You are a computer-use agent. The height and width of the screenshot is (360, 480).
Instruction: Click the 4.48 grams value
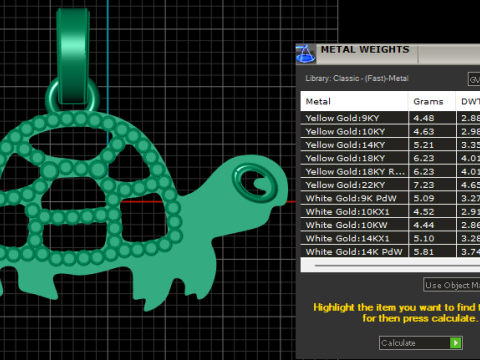[424, 118]
